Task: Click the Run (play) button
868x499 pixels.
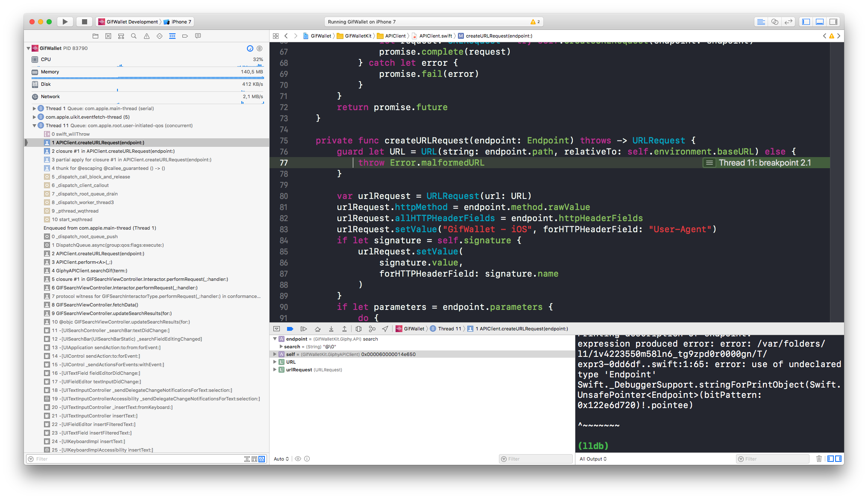Action: tap(65, 22)
